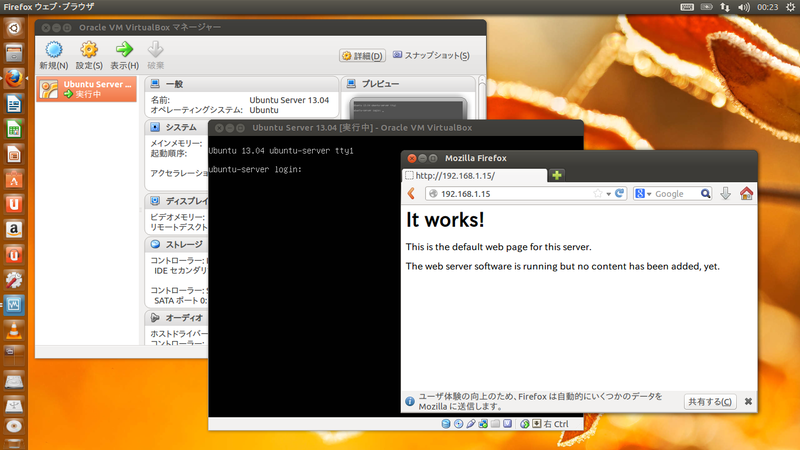Click the 表示(H) green arrow icon

(124, 49)
